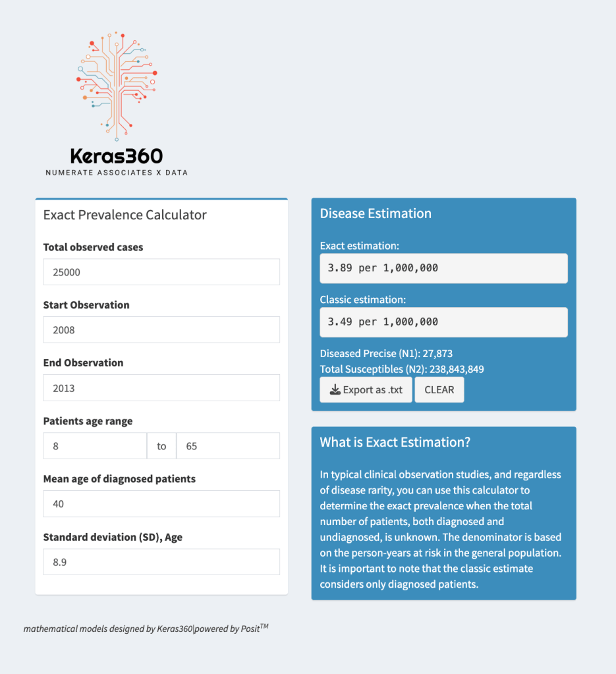Click the Total Susceptibles (N2) value line
616x674 pixels.
pos(402,369)
